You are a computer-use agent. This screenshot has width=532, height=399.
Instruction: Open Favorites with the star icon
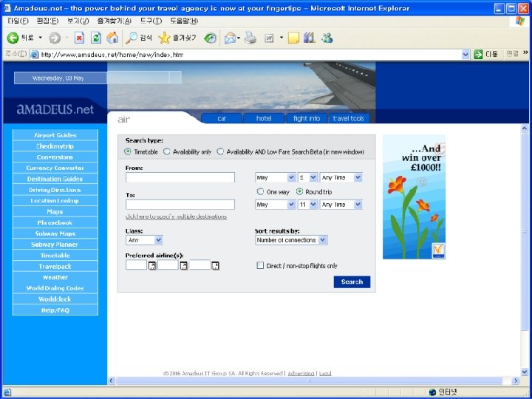click(x=164, y=38)
